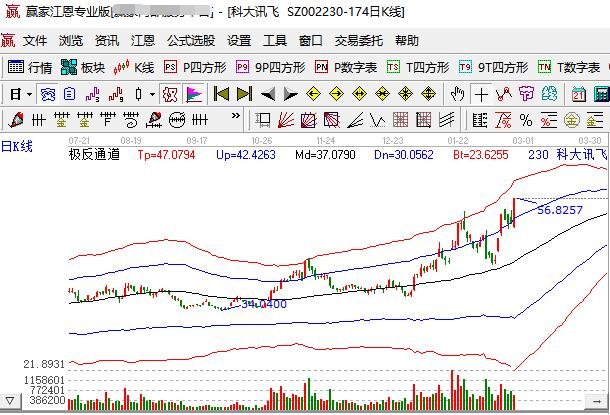This screenshot has width=610, height=415.
Task: Toggle the blue 窝 icon button
Action: (48, 94)
